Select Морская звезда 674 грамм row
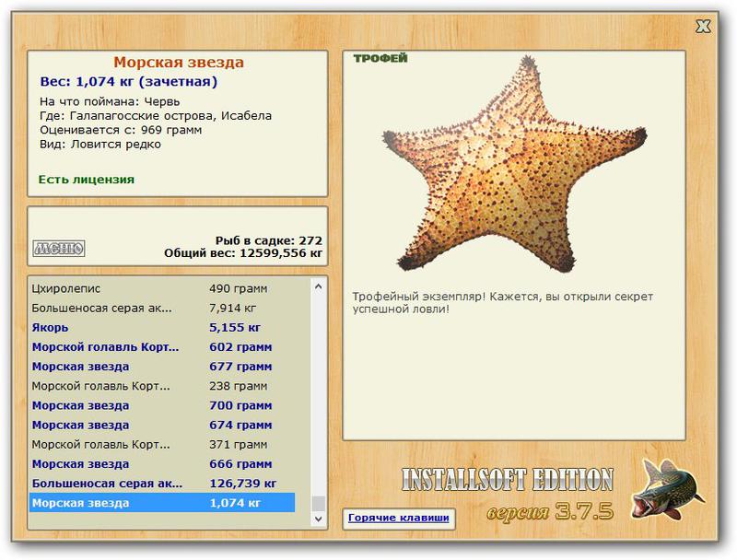This screenshot has width=737, height=560. click(x=162, y=426)
